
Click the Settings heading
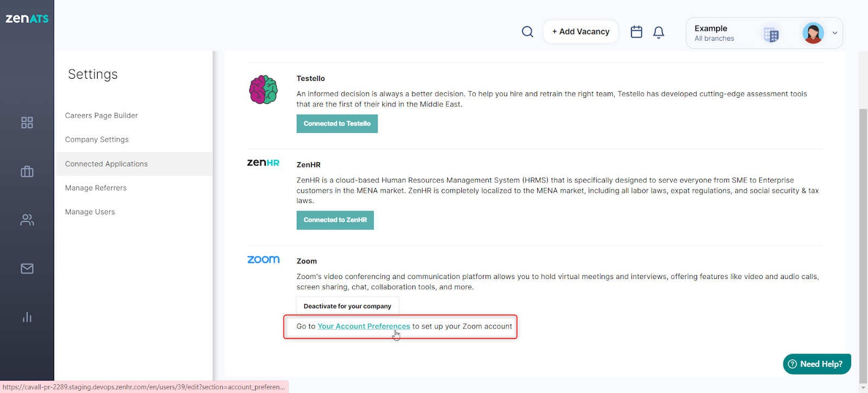(93, 74)
